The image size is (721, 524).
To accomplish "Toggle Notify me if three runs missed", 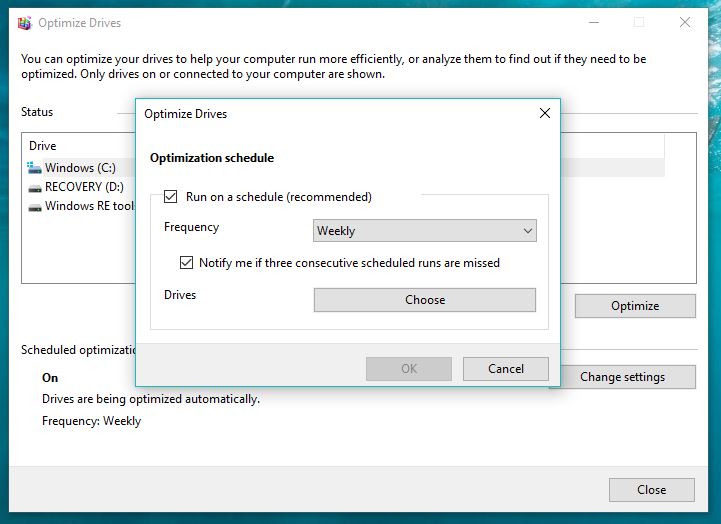I will coord(186,263).
